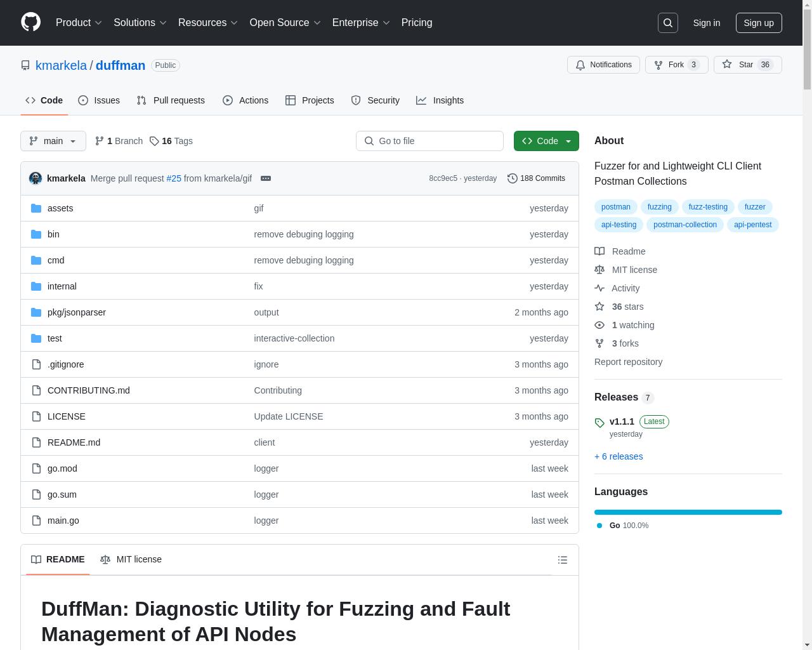This screenshot has width=812, height=650.
Task: Click the eye icon beside 1 watching
Action: click(x=599, y=325)
